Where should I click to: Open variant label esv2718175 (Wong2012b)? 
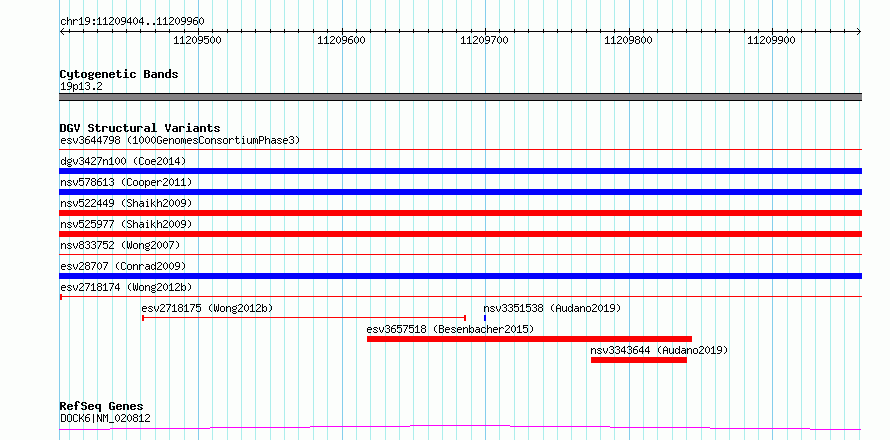(x=207, y=308)
